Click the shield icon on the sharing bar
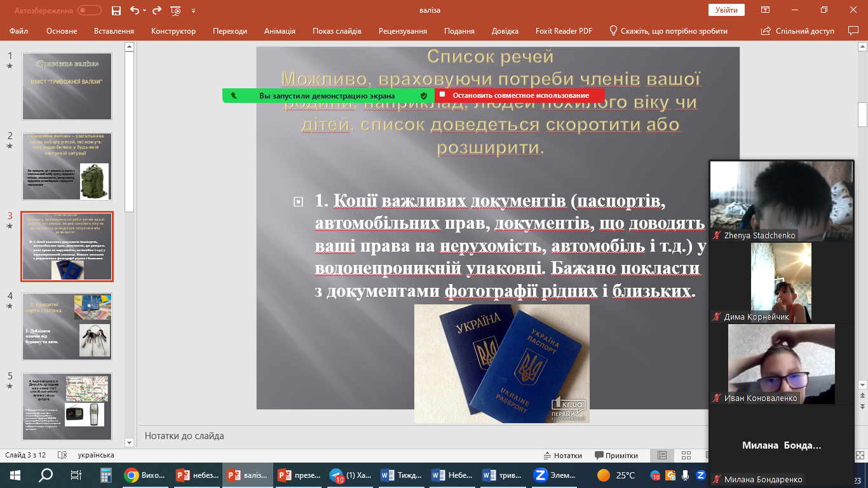This screenshot has height=488, width=868. 424,96
